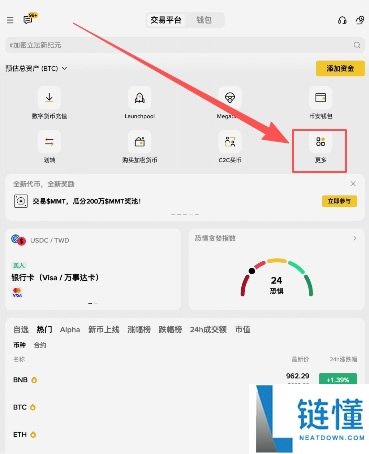
Task: Open the BNB market row
Action: click(x=185, y=380)
